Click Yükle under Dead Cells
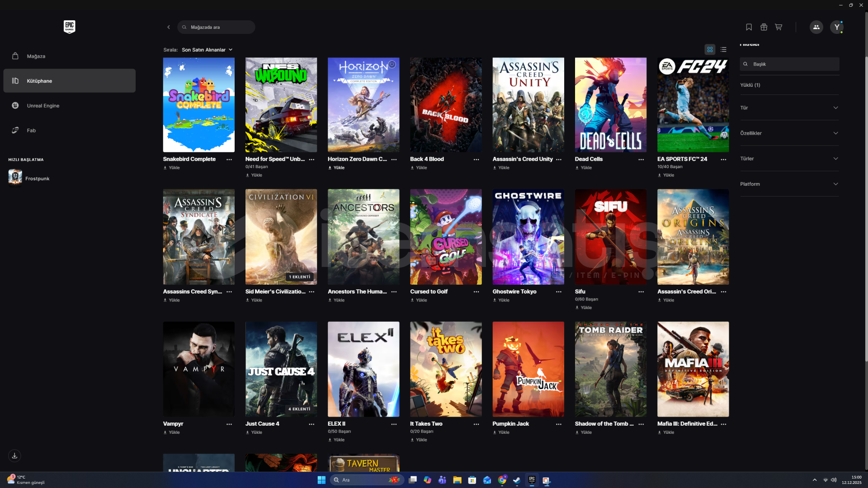Screen dimensions: 868x488 point(584,168)
